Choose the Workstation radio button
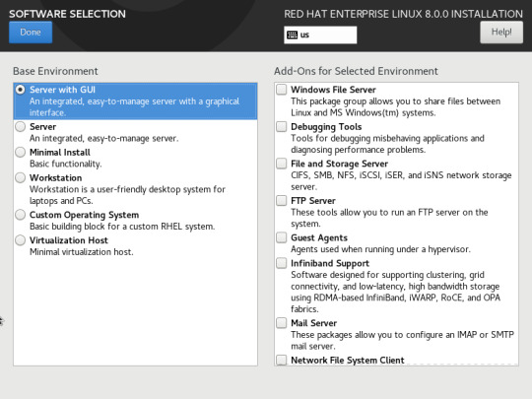Viewport: 532px width, 399px height. [x=21, y=177]
